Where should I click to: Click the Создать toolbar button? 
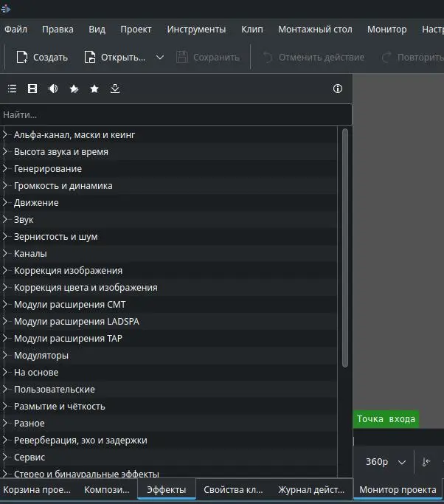point(42,58)
